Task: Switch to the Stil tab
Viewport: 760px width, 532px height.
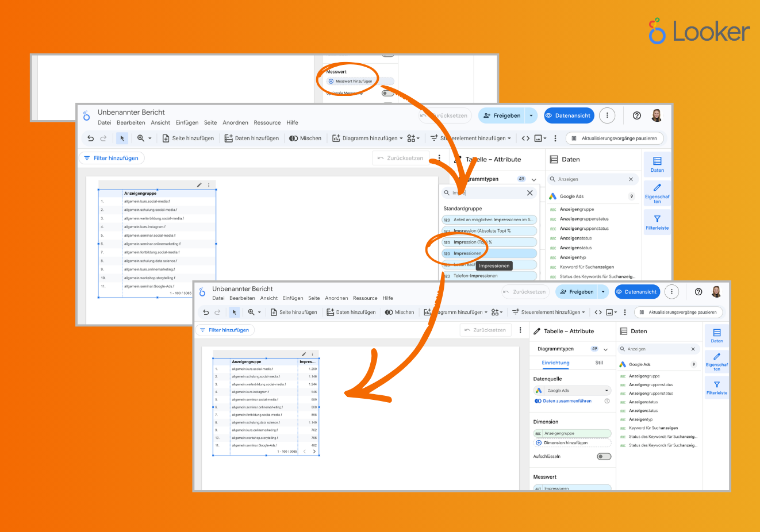Action: pyautogui.click(x=598, y=362)
